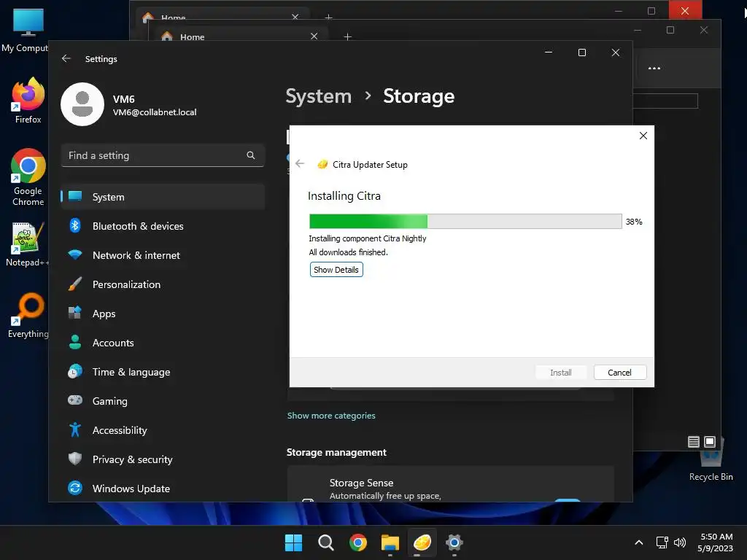The width and height of the screenshot is (747, 560).
Task: Select the Recycle Bin desktop icon
Action: [711, 459]
